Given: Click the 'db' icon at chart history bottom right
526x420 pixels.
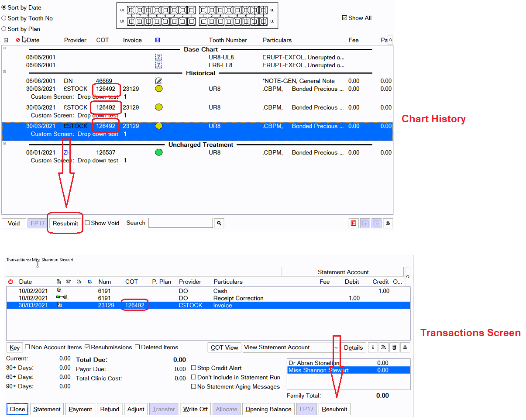Looking at the screenshot, I should point(388,224).
